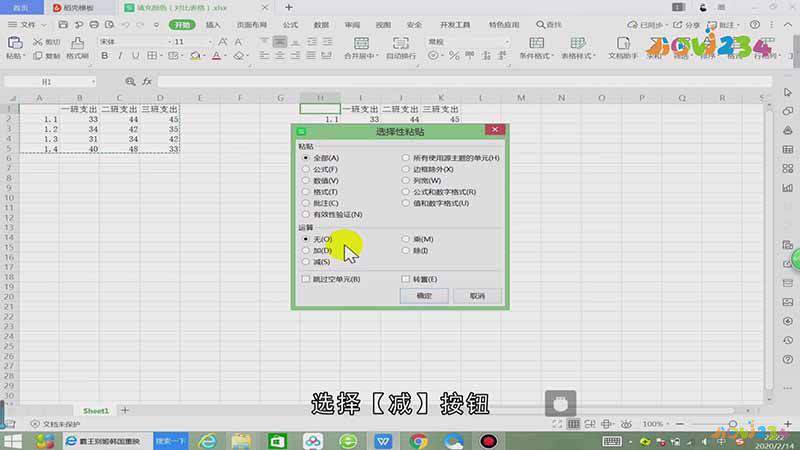This screenshot has width=800, height=450.
Task: Click the increase font size icon
Action: click(x=223, y=42)
